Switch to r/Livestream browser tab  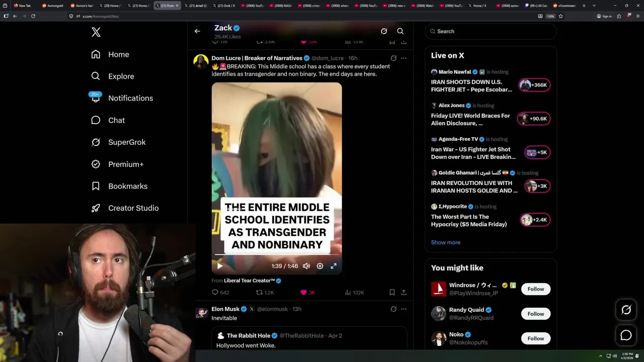click(564, 6)
